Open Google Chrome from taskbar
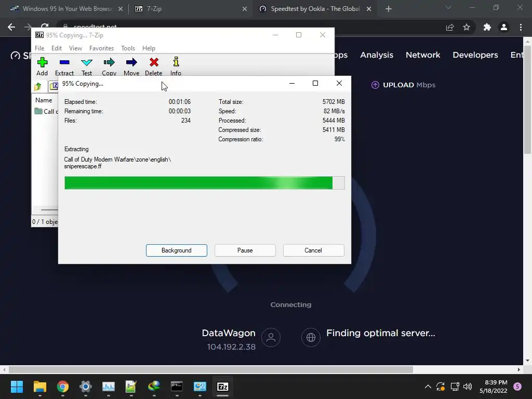Image resolution: width=532 pixels, height=399 pixels. [x=63, y=387]
